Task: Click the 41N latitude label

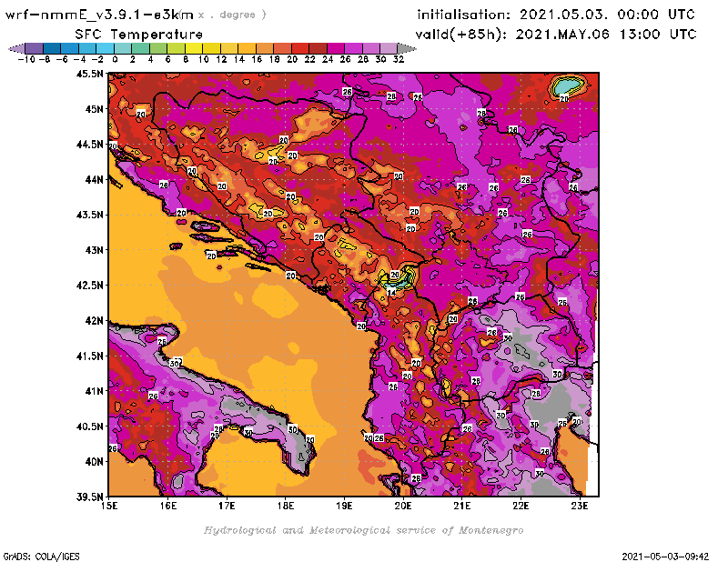Action: [94, 391]
